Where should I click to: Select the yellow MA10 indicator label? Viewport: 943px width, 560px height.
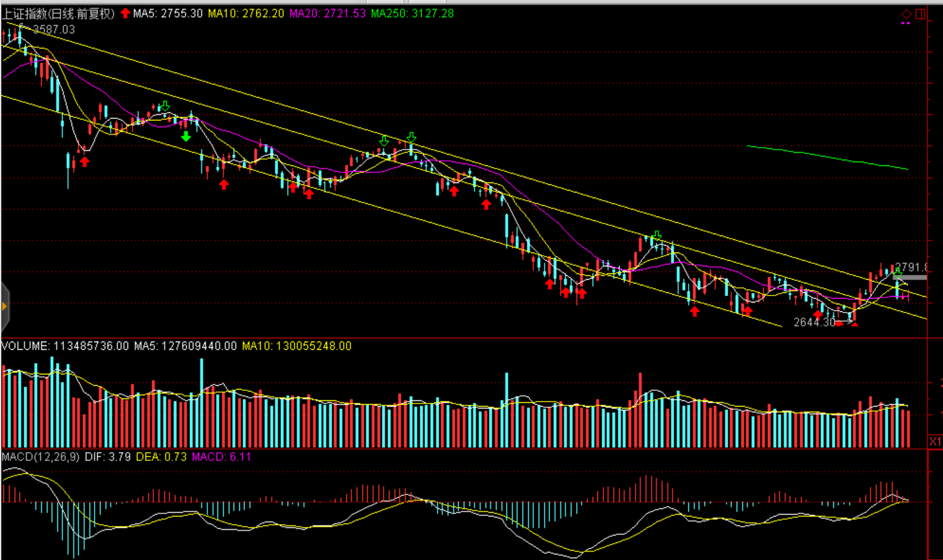tap(246, 13)
